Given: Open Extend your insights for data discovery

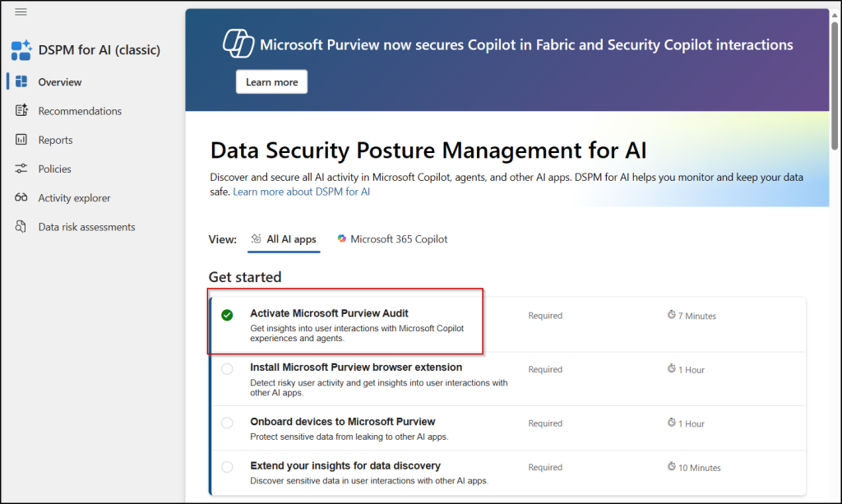Looking at the screenshot, I should pos(345,466).
